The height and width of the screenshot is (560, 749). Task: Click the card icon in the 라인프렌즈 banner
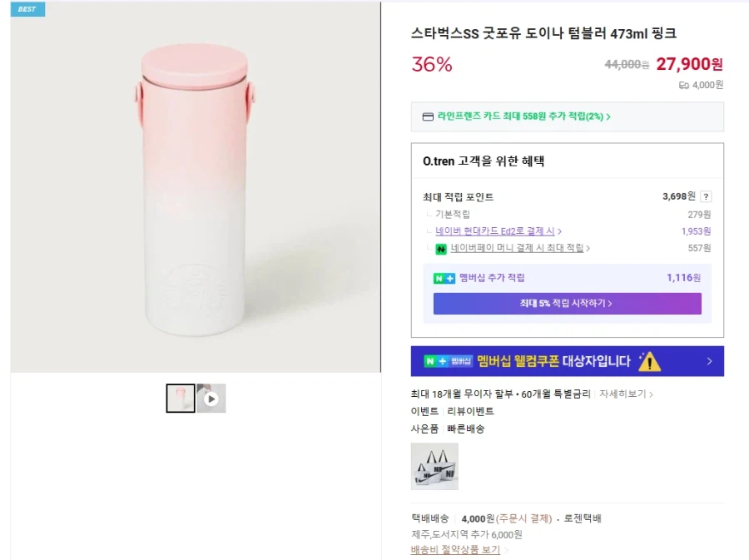pos(427,116)
